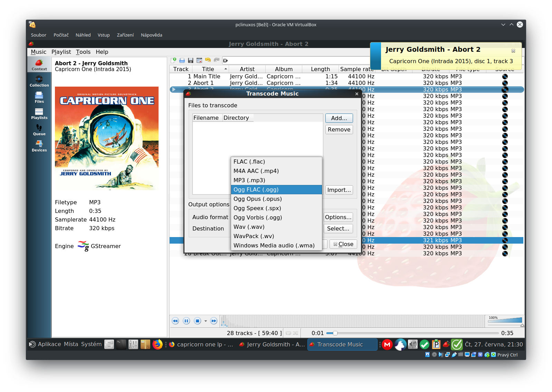Click the Remove button in Transcode dialog
Screen dimensions: 552x392
[339, 130]
